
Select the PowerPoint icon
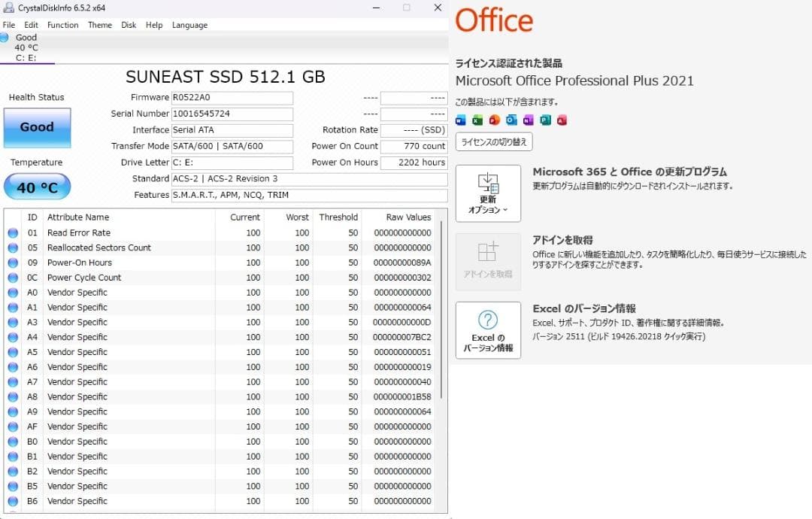click(x=492, y=120)
